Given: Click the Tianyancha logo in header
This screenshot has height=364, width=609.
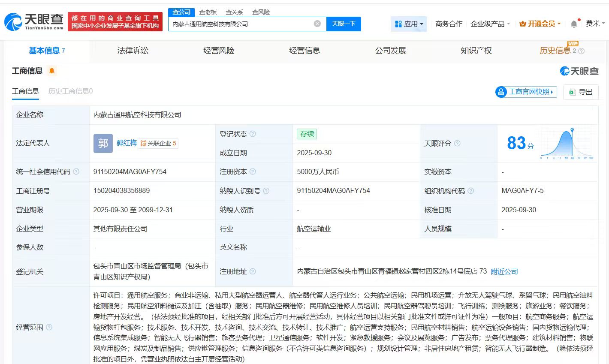Looking at the screenshot, I should click(x=34, y=21).
